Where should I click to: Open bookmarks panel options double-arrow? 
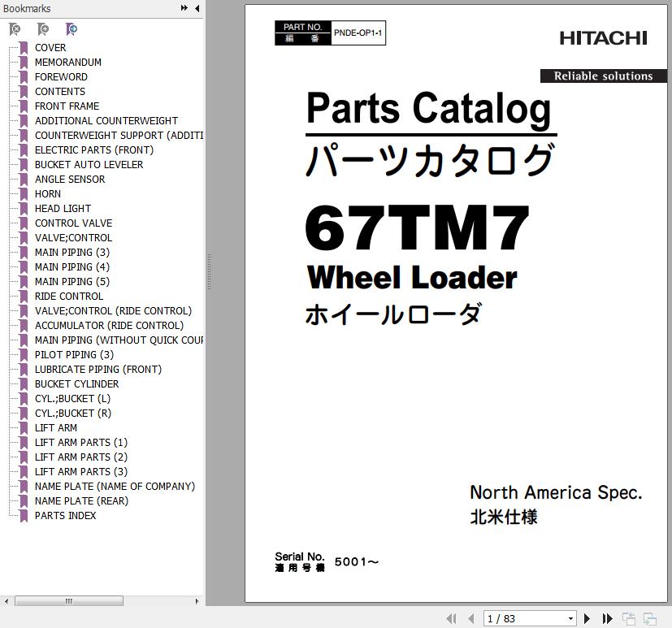pyautogui.click(x=184, y=7)
